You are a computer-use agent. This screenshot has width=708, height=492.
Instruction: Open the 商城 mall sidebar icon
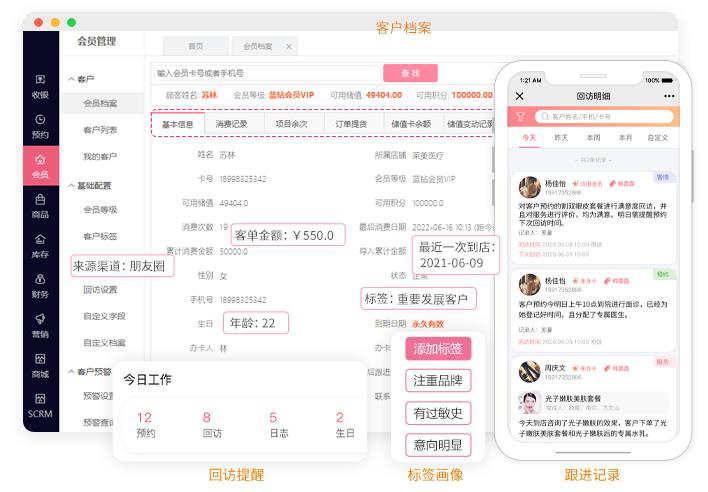tap(40, 365)
